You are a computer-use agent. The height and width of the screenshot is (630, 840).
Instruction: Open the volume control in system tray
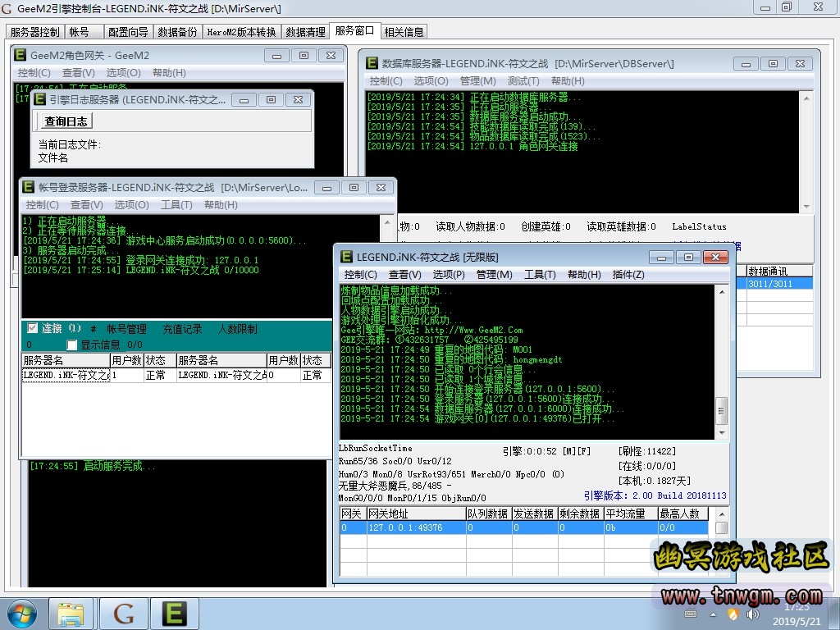753,614
